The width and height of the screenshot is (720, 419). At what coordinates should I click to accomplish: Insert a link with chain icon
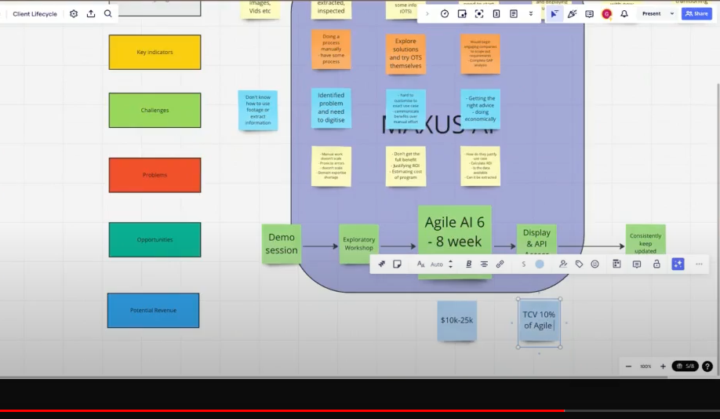click(x=500, y=264)
